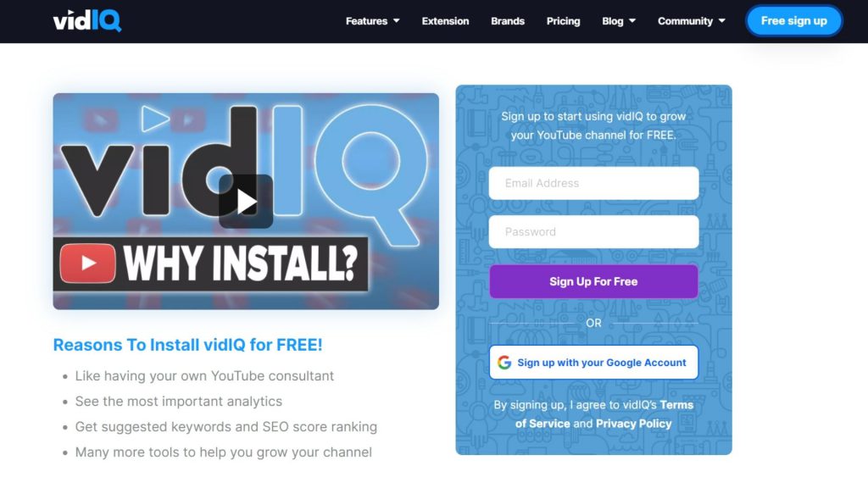The height and width of the screenshot is (488, 868).
Task: Expand the Community dropdown arrow
Action: [x=722, y=21]
